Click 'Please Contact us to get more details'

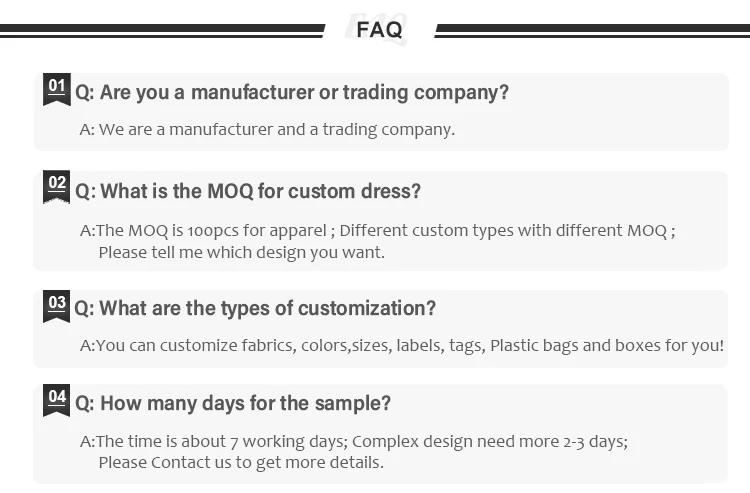[x=240, y=462]
